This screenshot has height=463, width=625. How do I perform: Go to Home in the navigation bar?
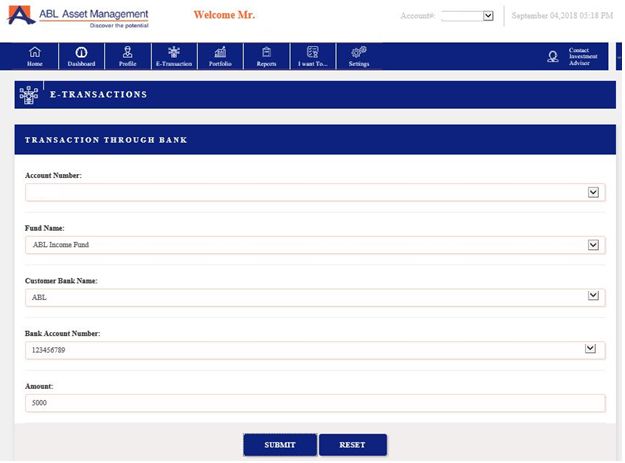pos(35,56)
